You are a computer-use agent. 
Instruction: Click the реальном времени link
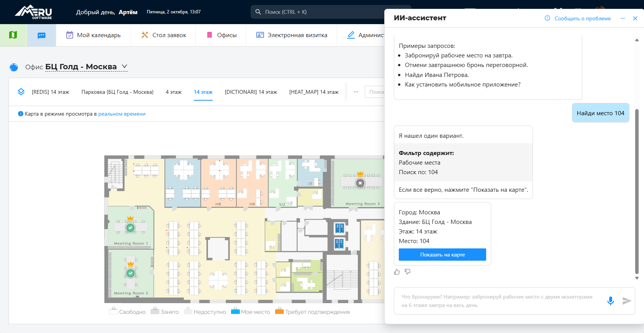click(x=122, y=114)
